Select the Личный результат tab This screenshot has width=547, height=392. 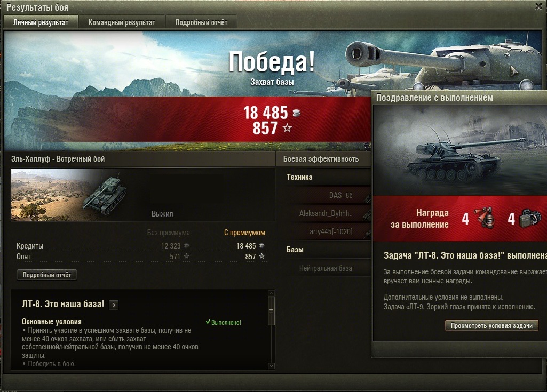click(41, 22)
